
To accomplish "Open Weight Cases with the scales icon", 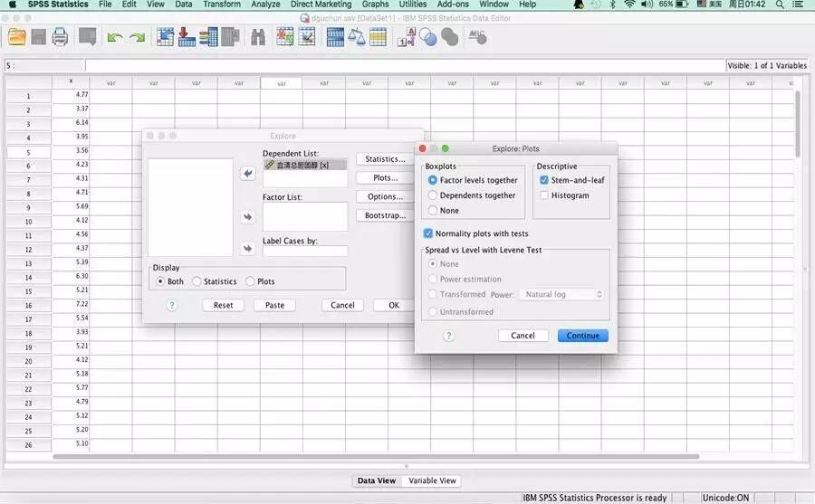I will click(x=357, y=37).
